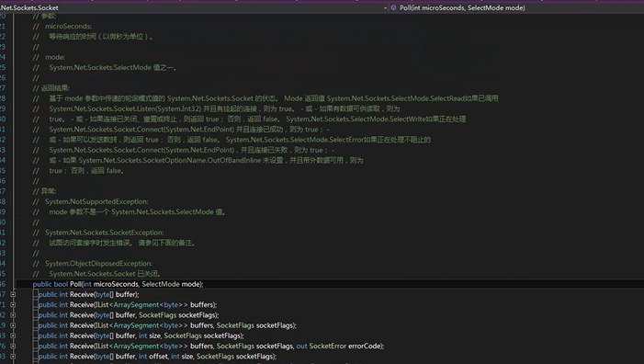Click the 'out' keyword in the Receive overload
This screenshot has height=364, width=644.
point(302,346)
